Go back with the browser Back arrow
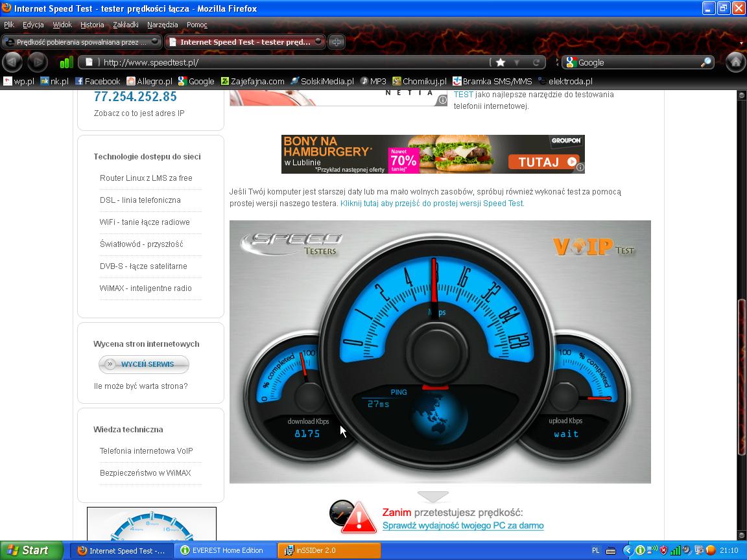Viewport: 747px width, 560px height. [x=13, y=62]
